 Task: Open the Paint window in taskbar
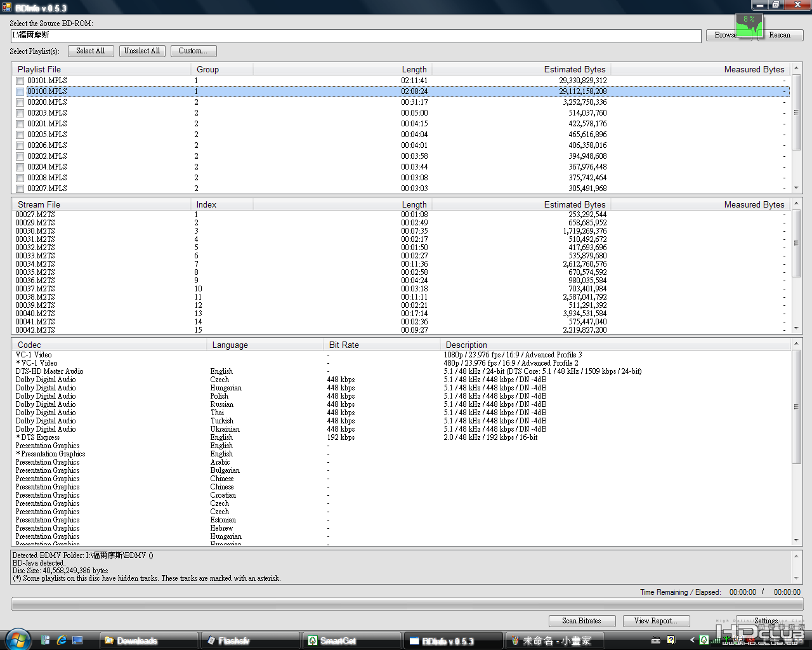(x=554, y=640)
